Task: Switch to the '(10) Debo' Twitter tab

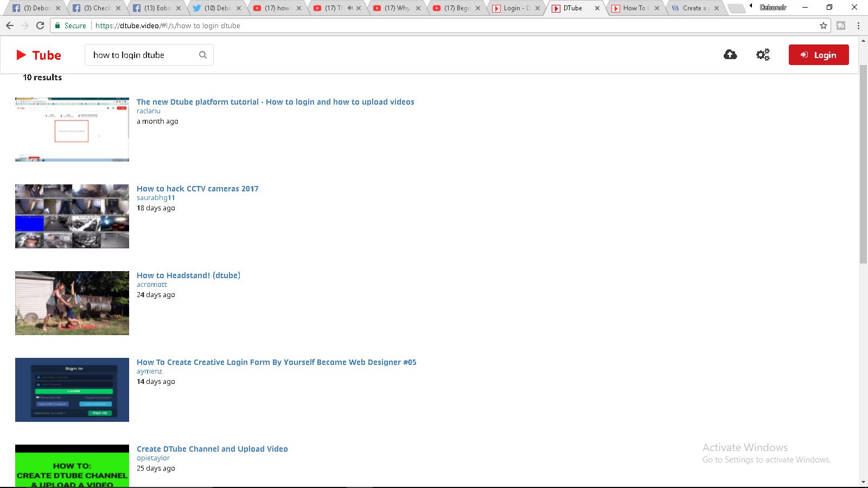Action: click(217, 8)
